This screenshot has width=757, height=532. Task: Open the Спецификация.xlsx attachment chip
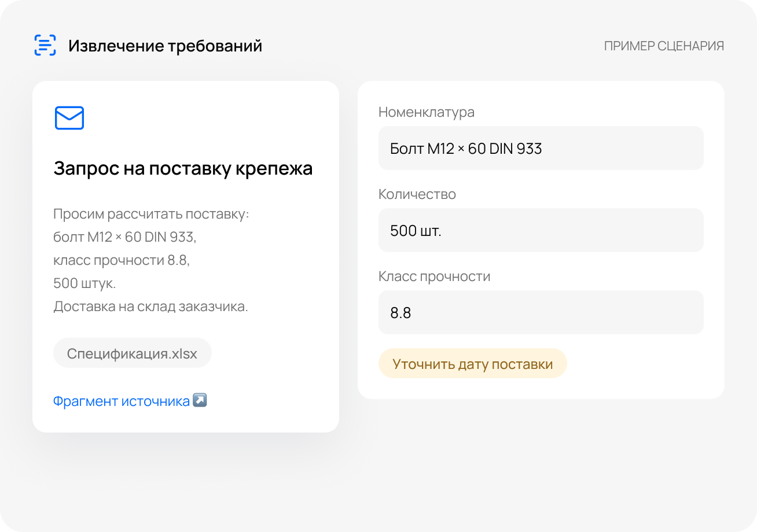(x=133, y=353)
